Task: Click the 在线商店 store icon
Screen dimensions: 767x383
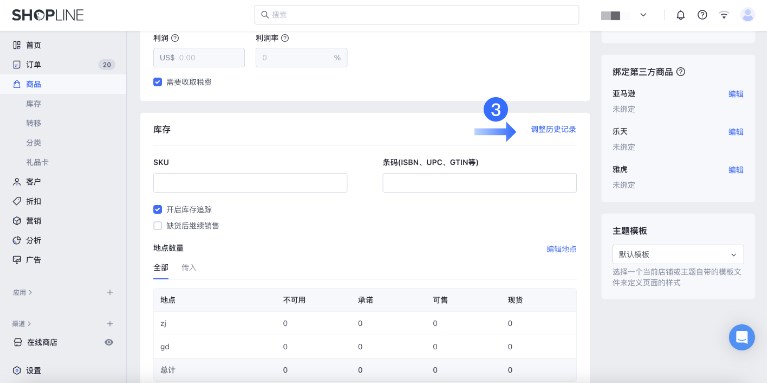Action: click(18, 342)
